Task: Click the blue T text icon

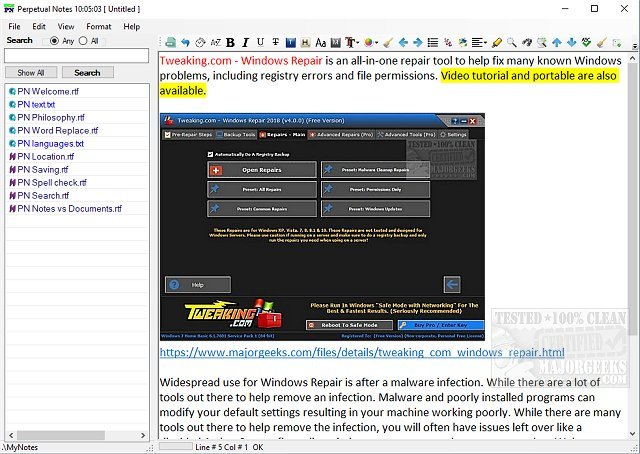Action: pyautogui.click(x=291, y=42)
